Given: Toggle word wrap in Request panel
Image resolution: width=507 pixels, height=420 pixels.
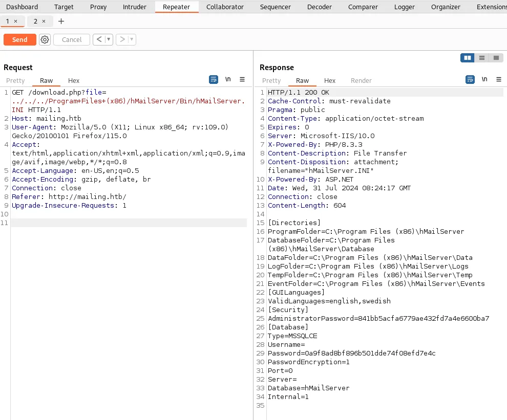Looking at the screenshot, I should coord(214,79).
